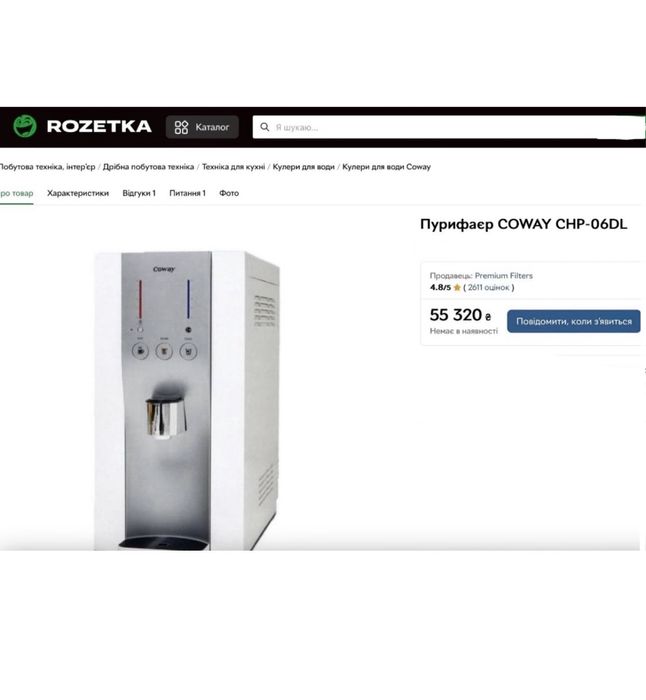Switch to Характеристики tab

[x=78, y=193]
